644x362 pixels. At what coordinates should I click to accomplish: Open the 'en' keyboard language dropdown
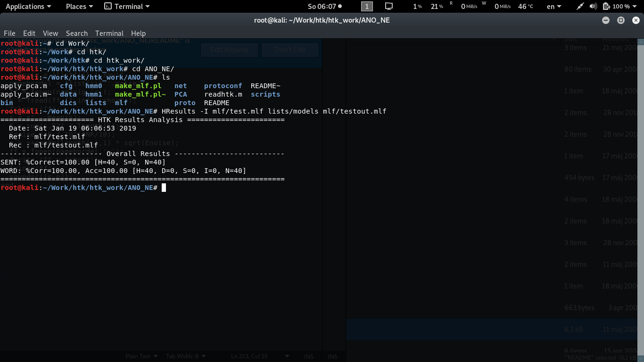click(x=554, y=6)
